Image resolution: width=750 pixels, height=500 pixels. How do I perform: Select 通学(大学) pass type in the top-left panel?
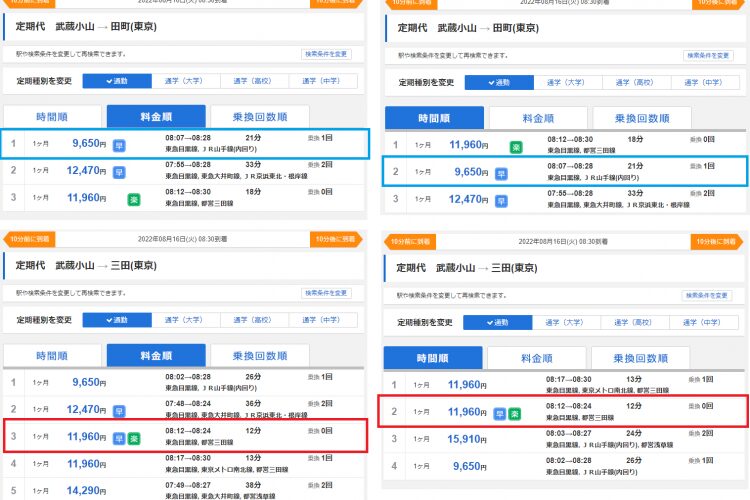187,81
